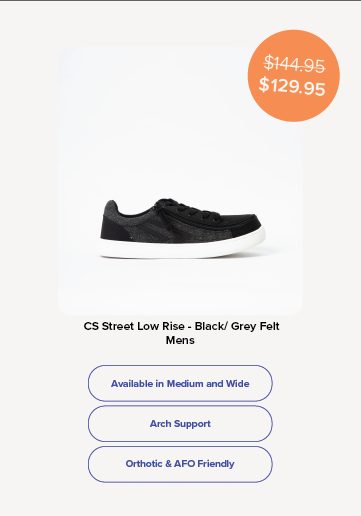Click the Arch Support feature button

[180, 424]
